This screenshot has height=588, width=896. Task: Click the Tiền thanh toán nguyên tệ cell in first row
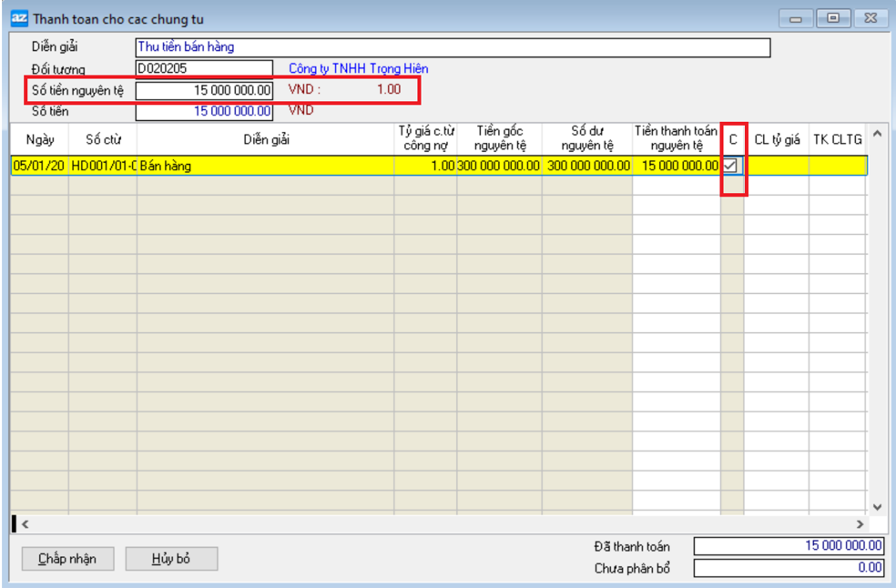point(676,166)
